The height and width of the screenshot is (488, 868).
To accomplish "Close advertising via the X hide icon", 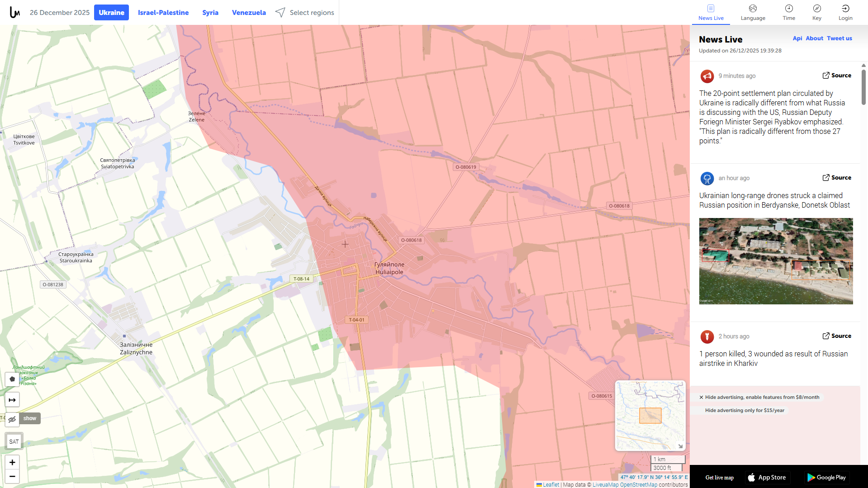I will tap(701, 398).
